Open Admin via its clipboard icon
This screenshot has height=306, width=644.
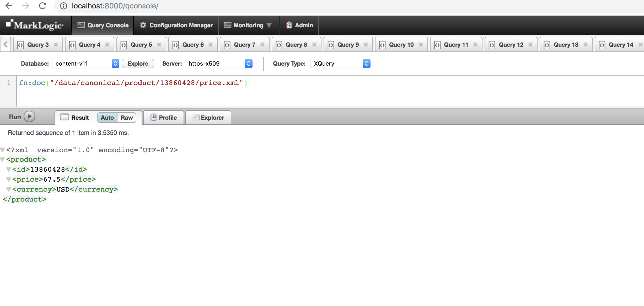tap(289, 25)
